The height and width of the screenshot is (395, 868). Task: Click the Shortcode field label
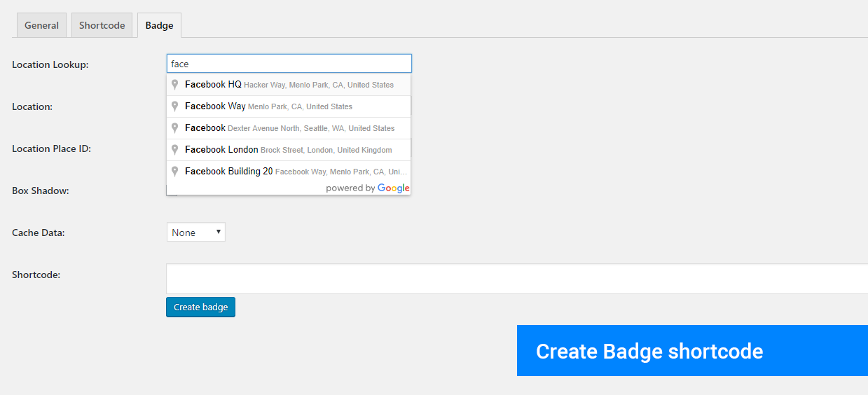point(36,275)
